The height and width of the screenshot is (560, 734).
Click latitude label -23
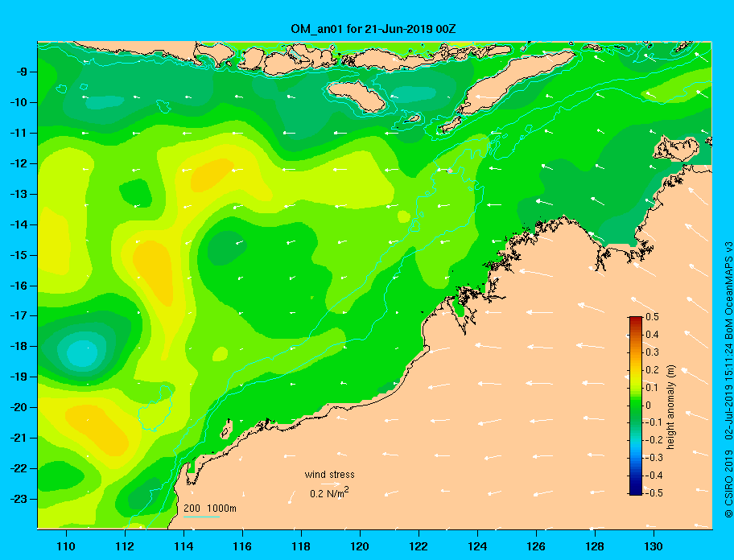click(x=19, y=499)
